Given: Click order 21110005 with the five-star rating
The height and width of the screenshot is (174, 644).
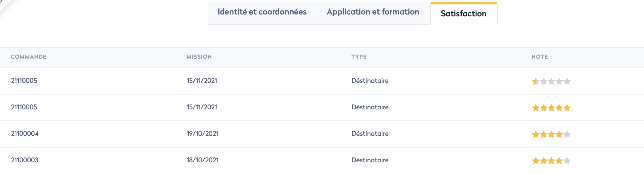Looking at the screenshot, I should click(24, 107).
